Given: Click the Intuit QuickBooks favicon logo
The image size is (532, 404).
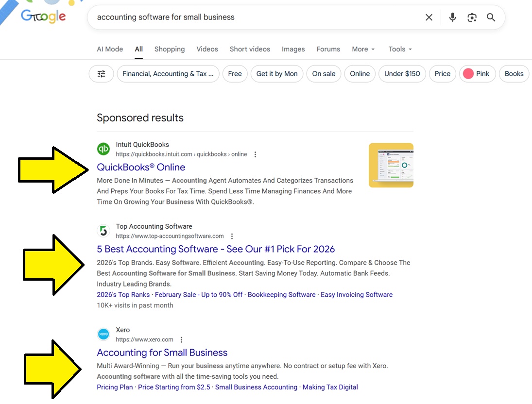Looking at the screenshot, I should [103, 149].
